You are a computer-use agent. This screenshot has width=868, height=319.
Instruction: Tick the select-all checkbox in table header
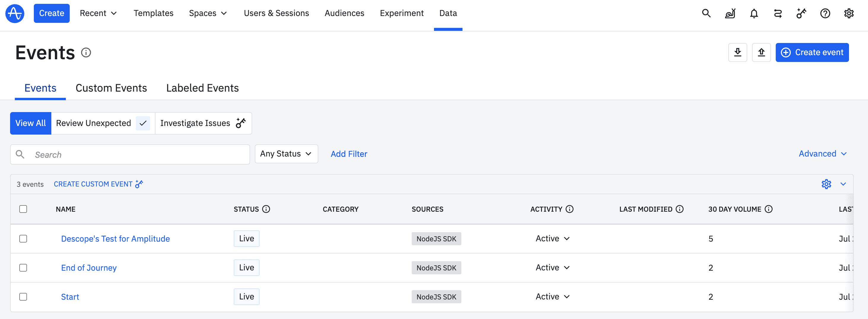(23, 209)
